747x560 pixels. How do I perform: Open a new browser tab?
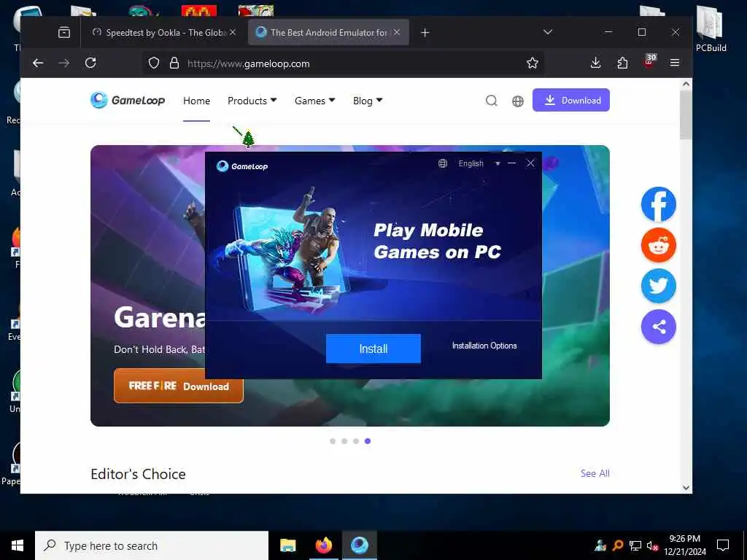pyautogui.click(x=425, y=32)
